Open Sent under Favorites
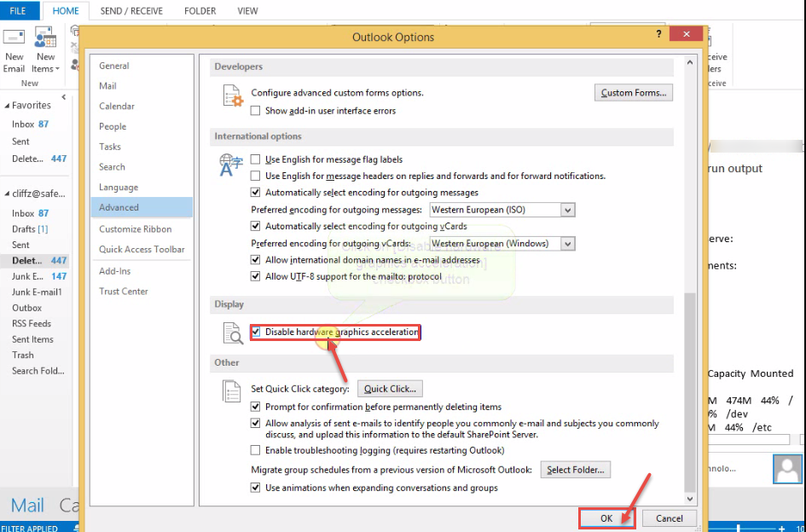Image resolution: width=806 pixels, height=532 pixels. point(20,142)
